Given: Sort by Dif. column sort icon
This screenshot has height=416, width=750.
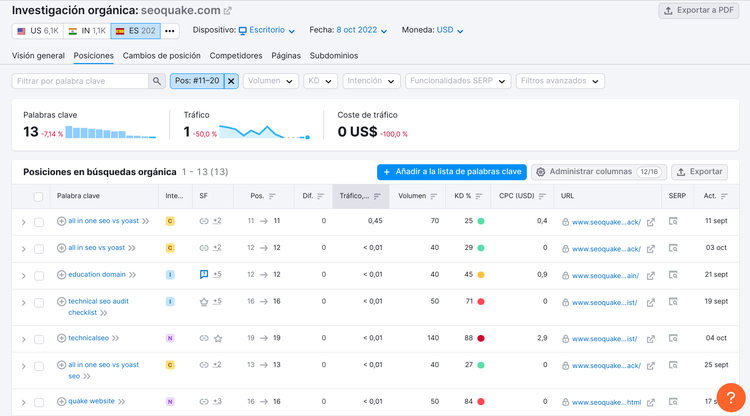Looking at the screenshot, I should pyautogui.click(x=320, y=197).
